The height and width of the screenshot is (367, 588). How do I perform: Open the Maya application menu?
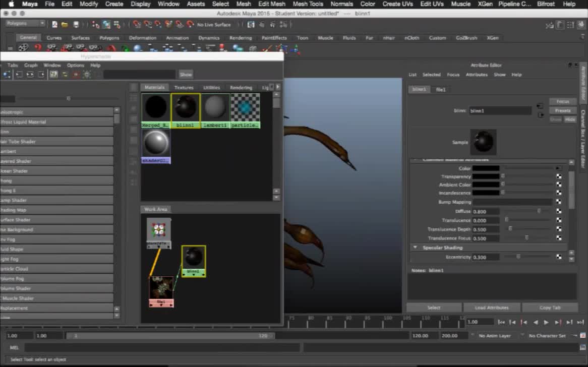pos(30,4)
